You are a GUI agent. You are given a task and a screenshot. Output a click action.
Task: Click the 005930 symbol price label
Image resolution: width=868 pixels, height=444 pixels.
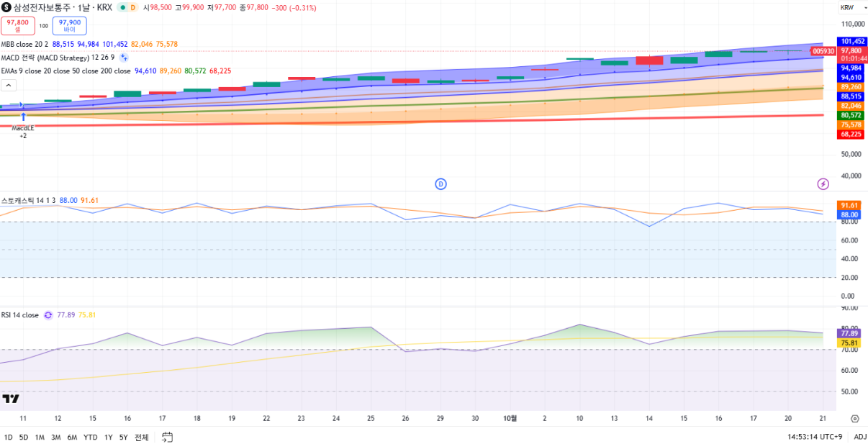coord(823,51)
